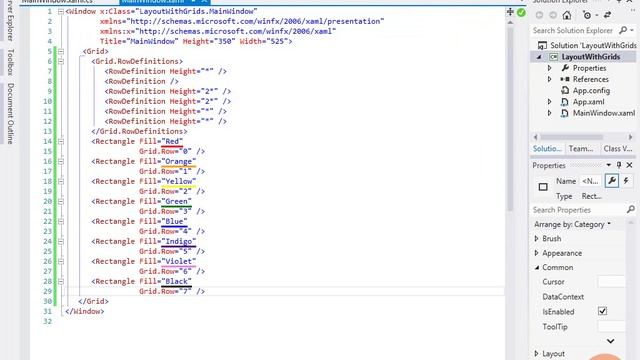Show properties view using wrench button

pyautogui.click(x=612, y=181)
